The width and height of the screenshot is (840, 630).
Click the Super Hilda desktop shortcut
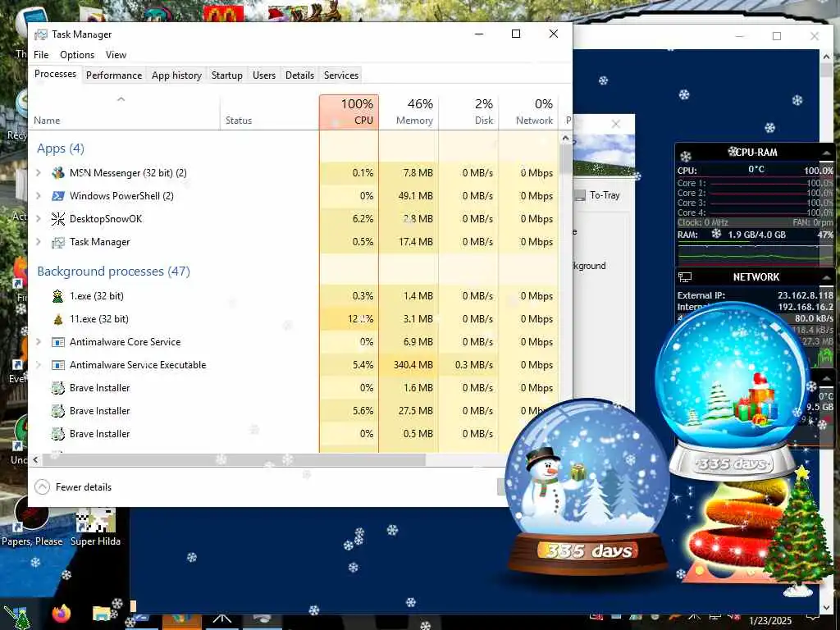pos(95,527)
